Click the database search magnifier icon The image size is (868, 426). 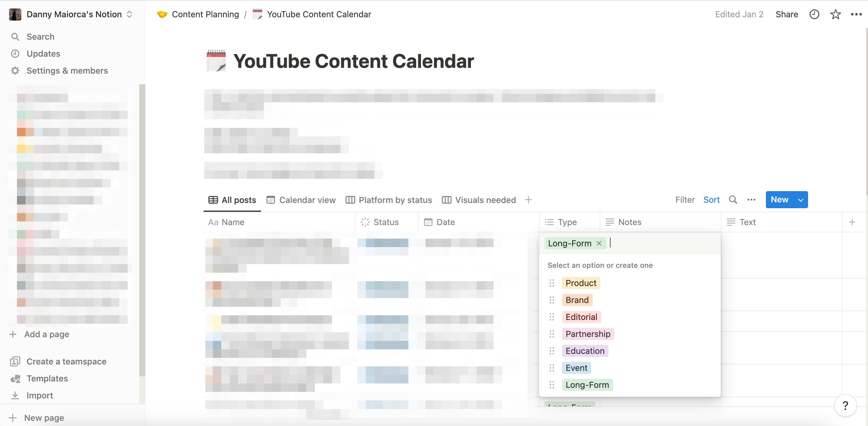[733, 200]
